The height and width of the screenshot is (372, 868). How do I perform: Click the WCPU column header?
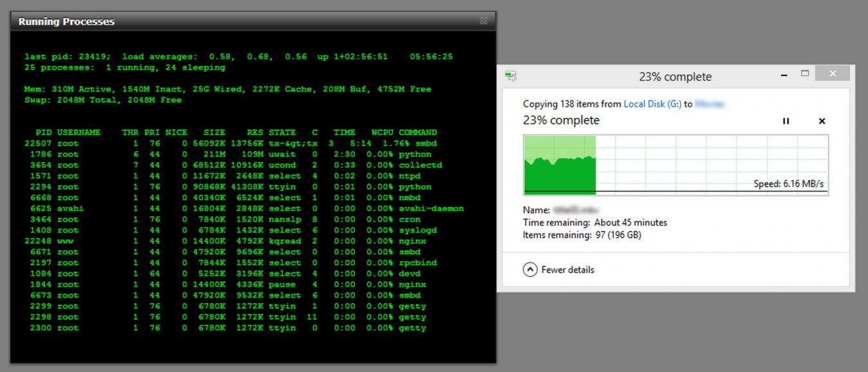coord(382,133)
